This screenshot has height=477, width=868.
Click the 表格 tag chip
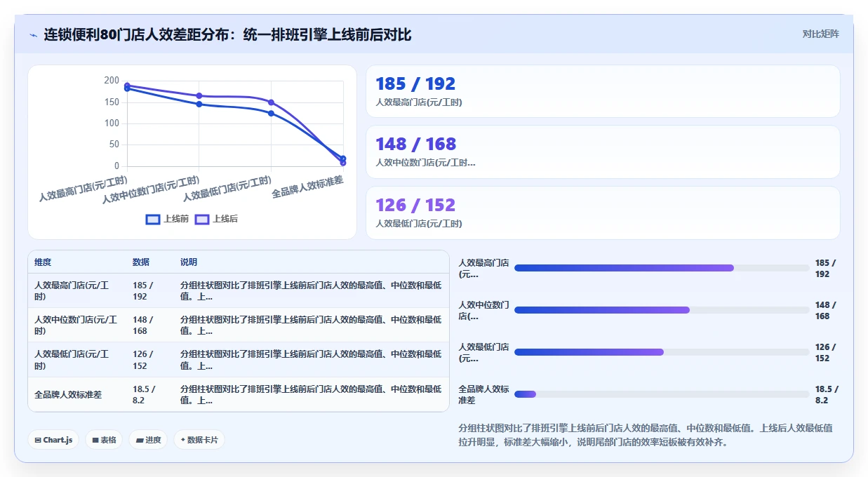click(104, 440)
